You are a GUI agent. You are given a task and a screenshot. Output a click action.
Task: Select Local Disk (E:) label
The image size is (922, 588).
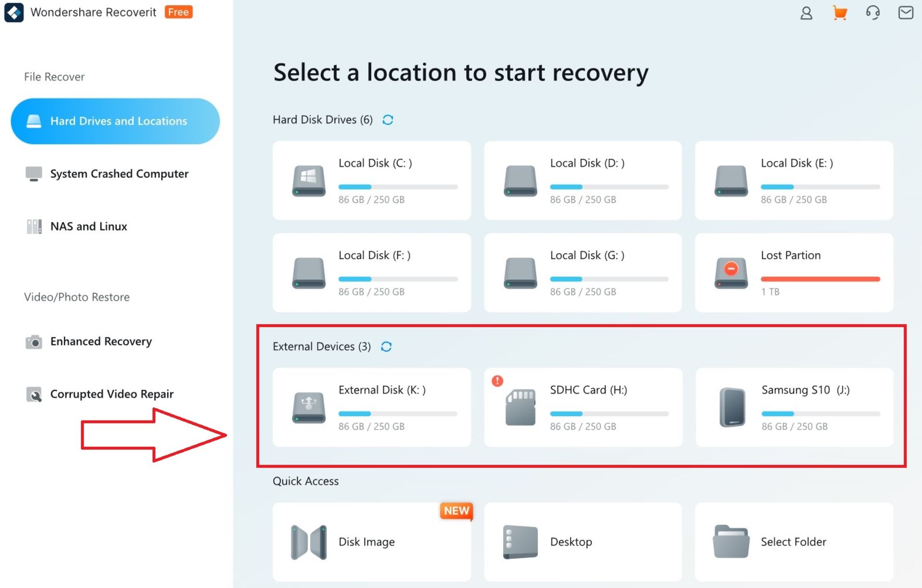[x=797, y=163]
